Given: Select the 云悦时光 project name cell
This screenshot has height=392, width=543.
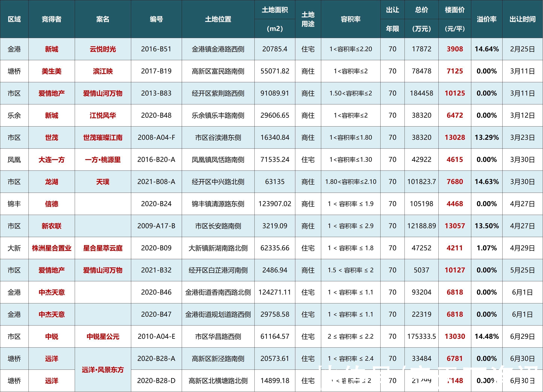Looking at the screenshot, I should pyautogui.click(x=103, y=49).
